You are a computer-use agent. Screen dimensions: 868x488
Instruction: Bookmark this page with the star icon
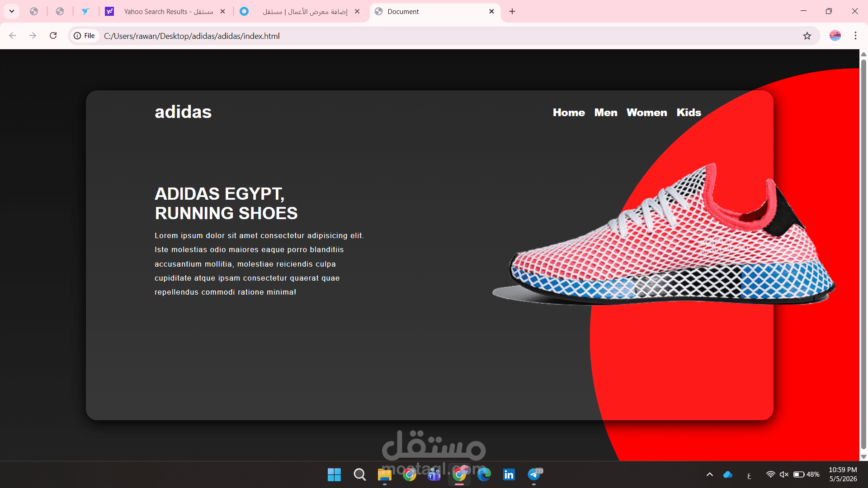(x=807, y=36)
